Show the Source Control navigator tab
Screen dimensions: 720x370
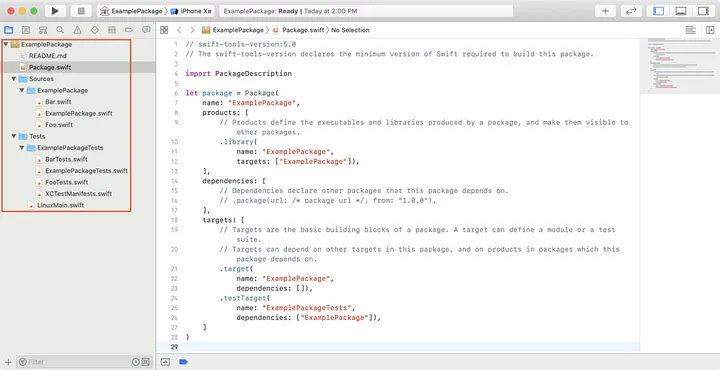tap(26, 30)
